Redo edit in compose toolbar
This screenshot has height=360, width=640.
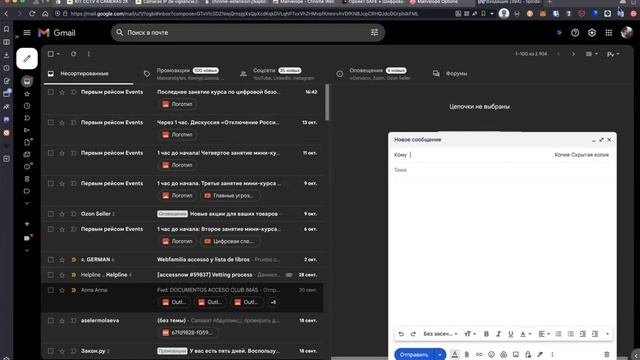(413, 334)
